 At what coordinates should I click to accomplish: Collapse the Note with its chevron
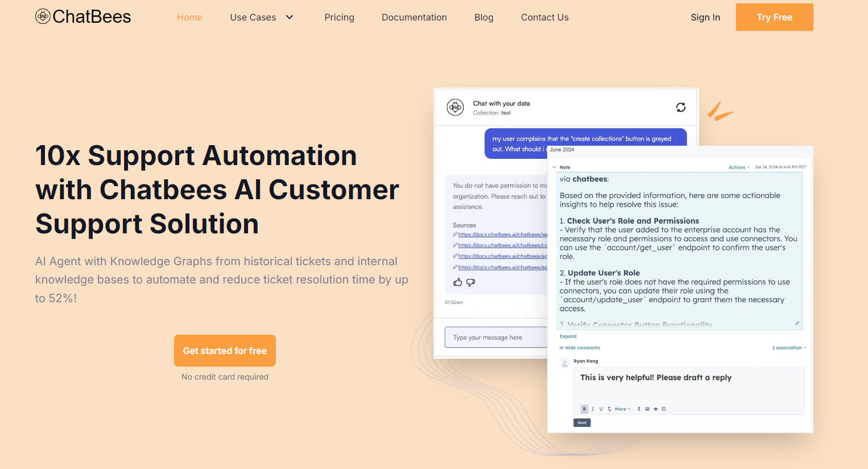point(554,167)
